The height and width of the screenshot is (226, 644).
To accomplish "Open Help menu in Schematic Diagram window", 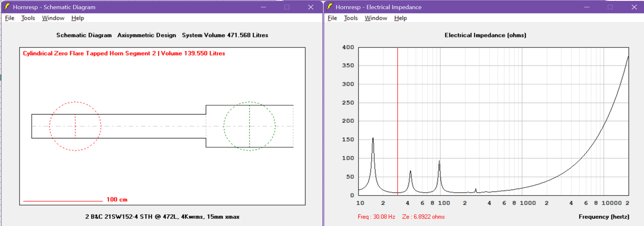I will pyautogui.click(x=78, y=18).
